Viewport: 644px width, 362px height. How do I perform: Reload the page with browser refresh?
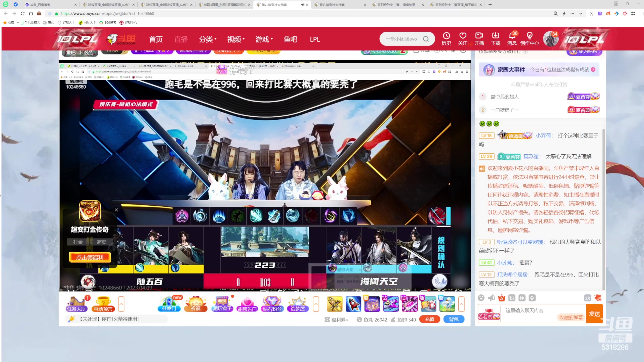coord(23,14)
